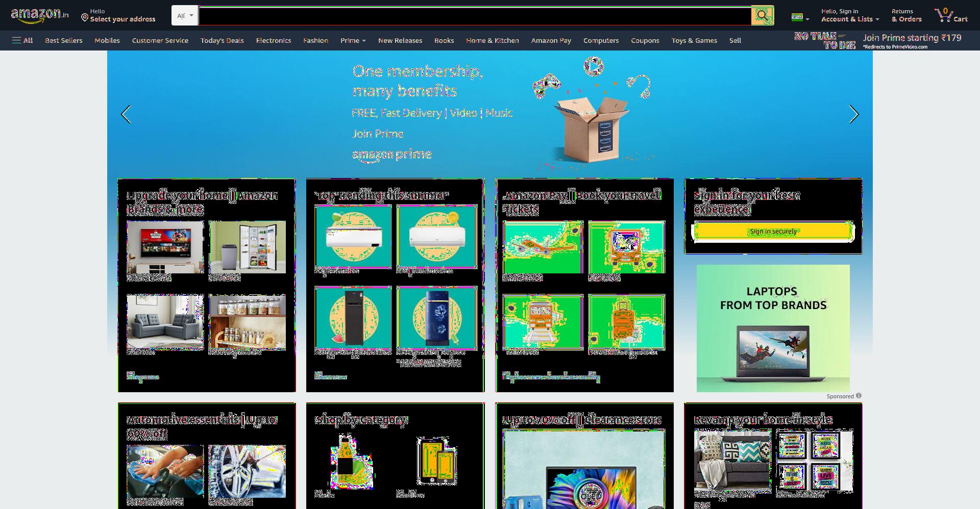The image size is (980, 509).
Task: Open Today's Deals
Action: [222, 40]
